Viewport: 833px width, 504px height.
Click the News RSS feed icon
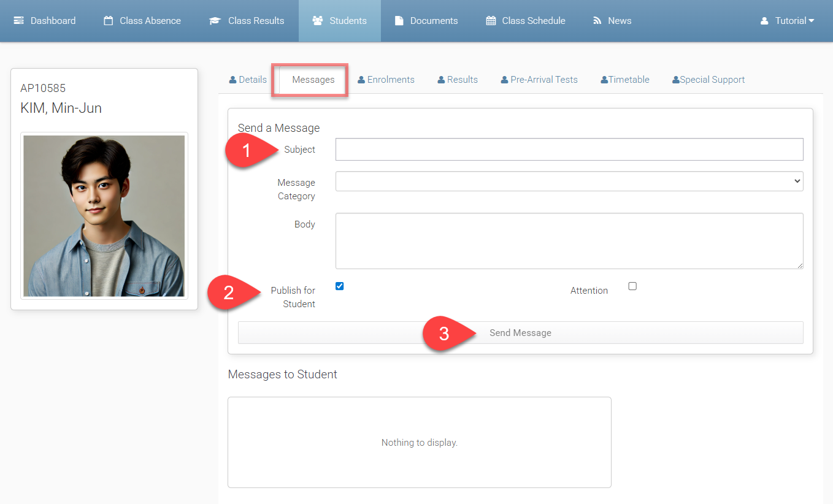[x=597, y=21]
